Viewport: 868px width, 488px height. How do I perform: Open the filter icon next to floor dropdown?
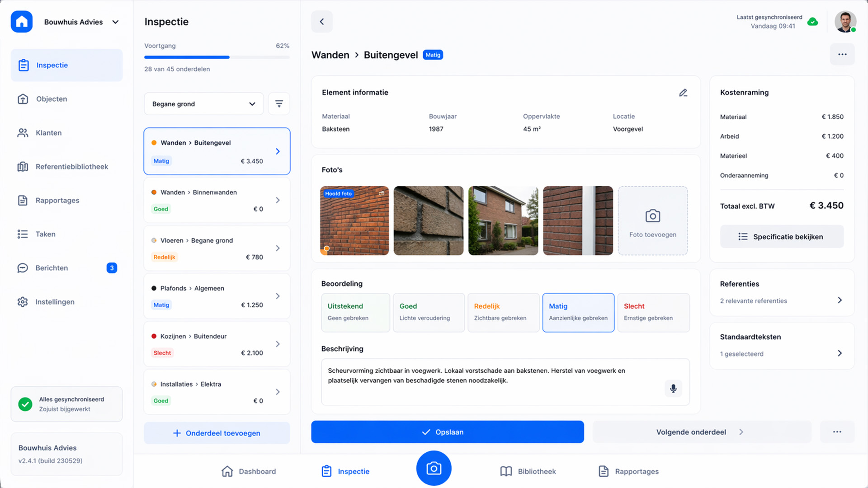279,104
